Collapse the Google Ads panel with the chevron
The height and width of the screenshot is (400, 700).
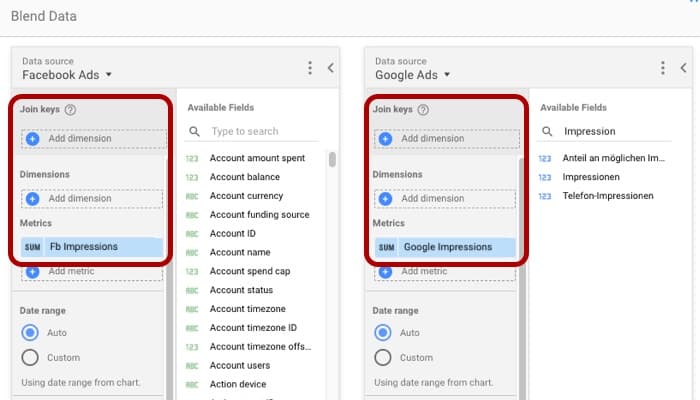pos(683,68)
